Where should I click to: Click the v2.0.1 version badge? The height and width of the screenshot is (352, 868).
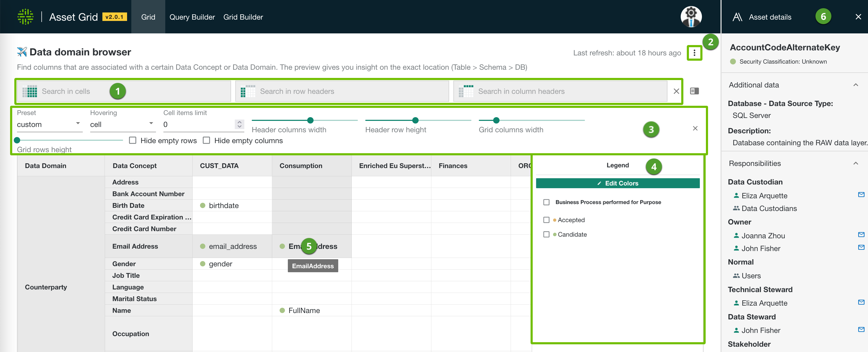[115, 17]
